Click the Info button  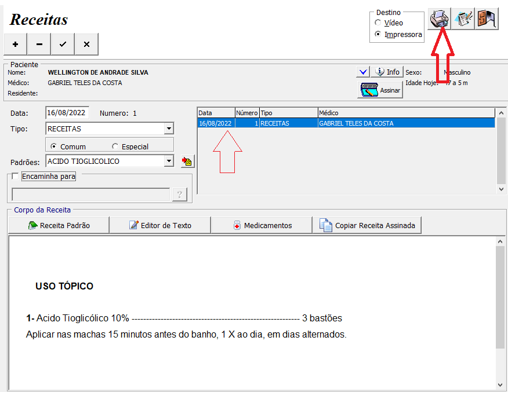click(387, 72)
